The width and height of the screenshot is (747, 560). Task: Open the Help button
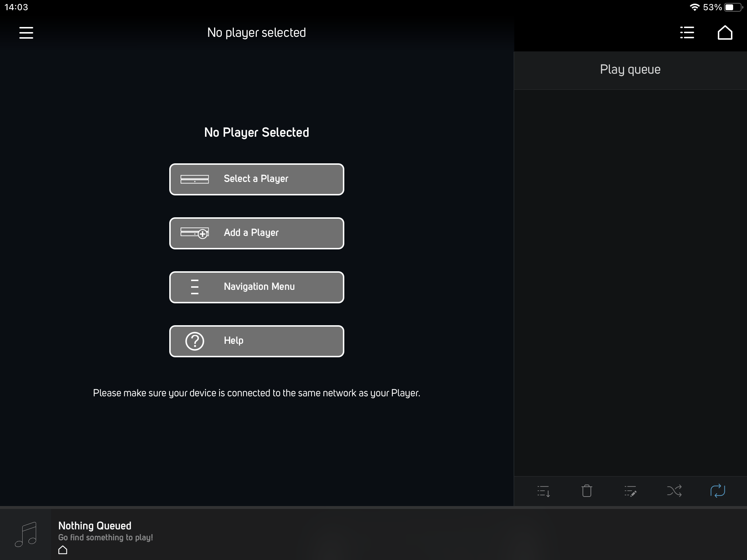click(x=257, y=341)
